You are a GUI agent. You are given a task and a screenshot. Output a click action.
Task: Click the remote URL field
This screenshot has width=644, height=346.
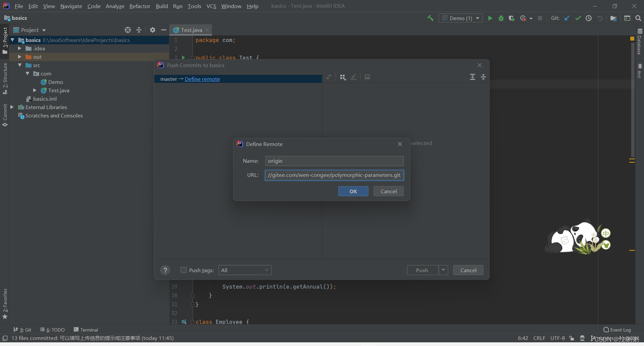[334, 175]
